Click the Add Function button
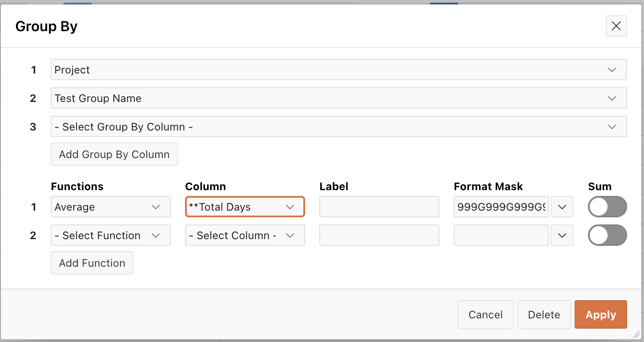This screenshot has width=644, height=342. click(x=92, y=263)
